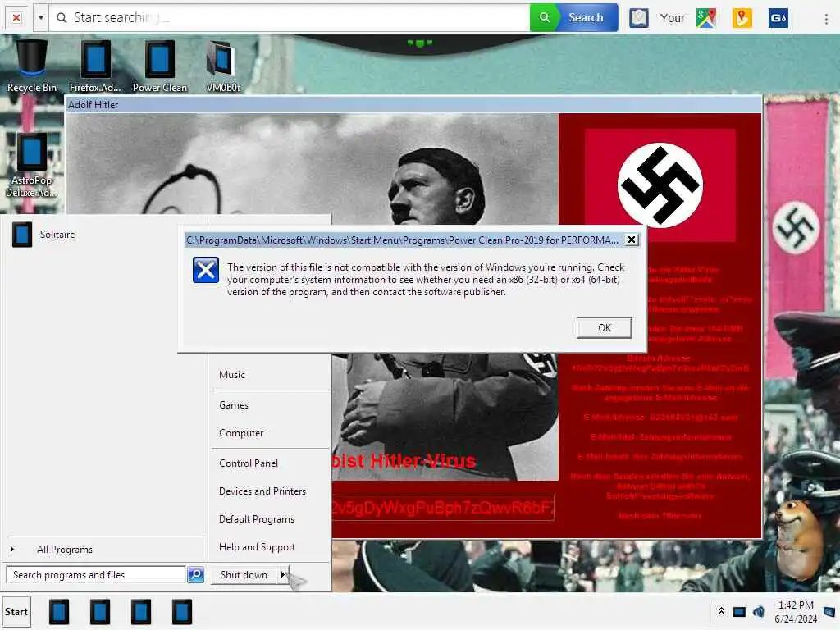Click the volume speaker icon in the tray
This screenshot has width=840, height=630.
pos(758,612)
